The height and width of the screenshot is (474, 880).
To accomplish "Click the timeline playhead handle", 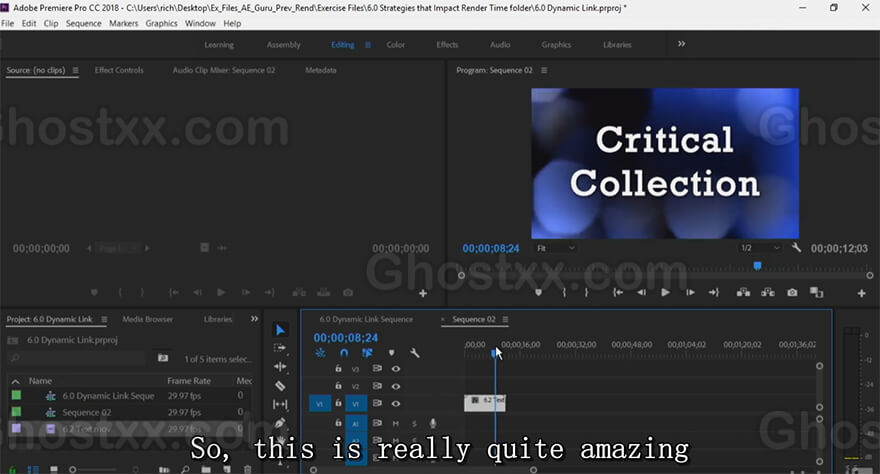I will [x=494, y=353].
